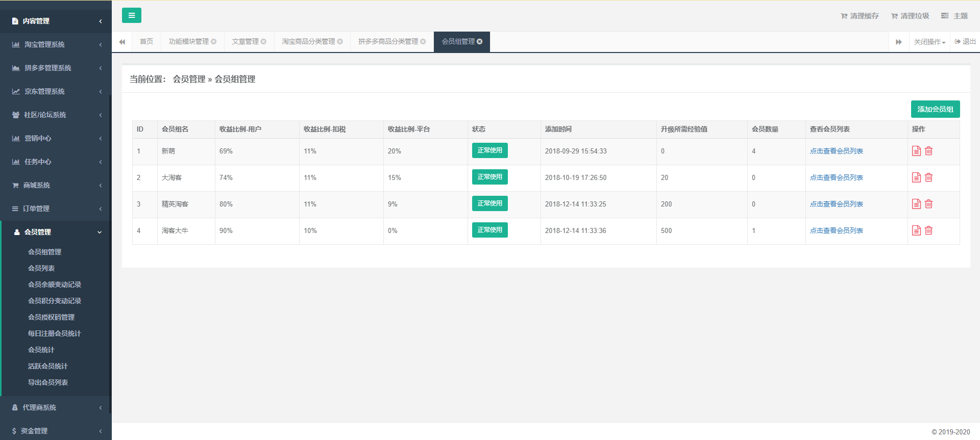Close the 功能模块管理 tab
The width and height of the screenshot is (980, 440).
214,42
